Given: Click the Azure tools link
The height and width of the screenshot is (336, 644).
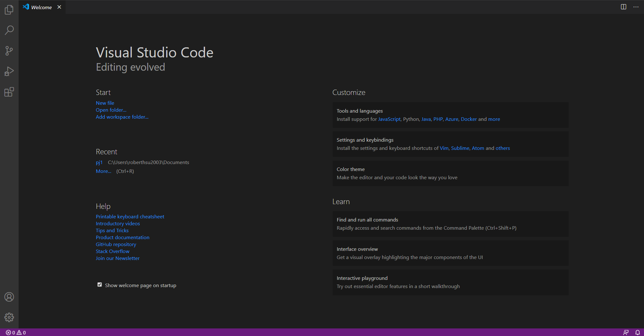Looking at the screenshot, I should click(x=452, y=119).
